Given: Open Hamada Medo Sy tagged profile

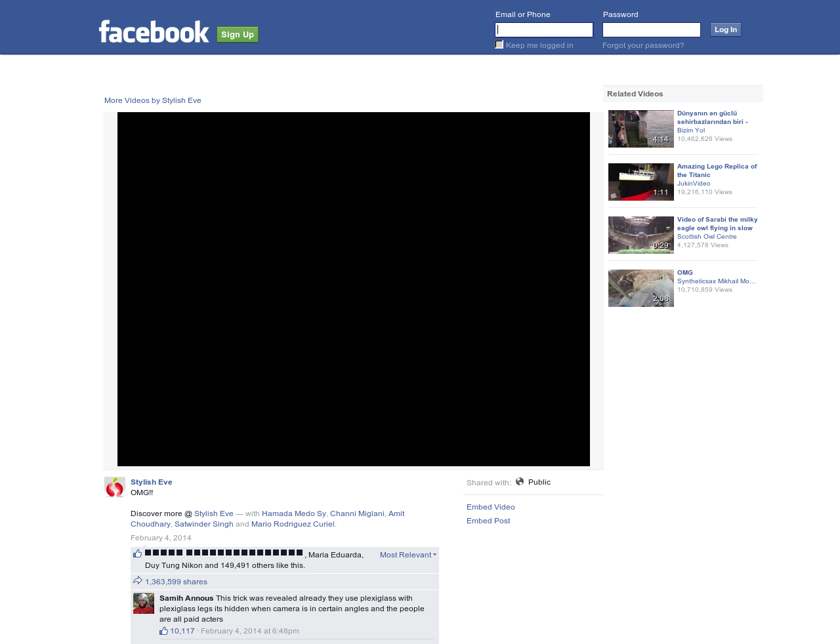Looking at the screenshot, I should [294, 513].
